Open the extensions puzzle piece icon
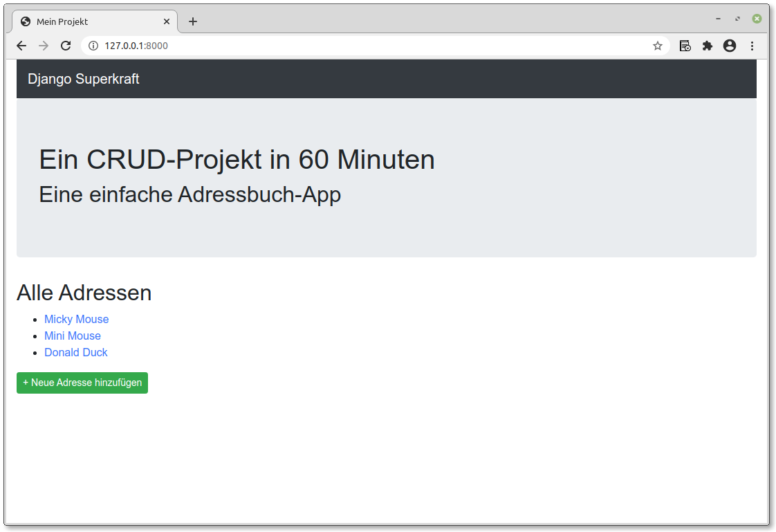776x532 pixels. tap(708, 46)
